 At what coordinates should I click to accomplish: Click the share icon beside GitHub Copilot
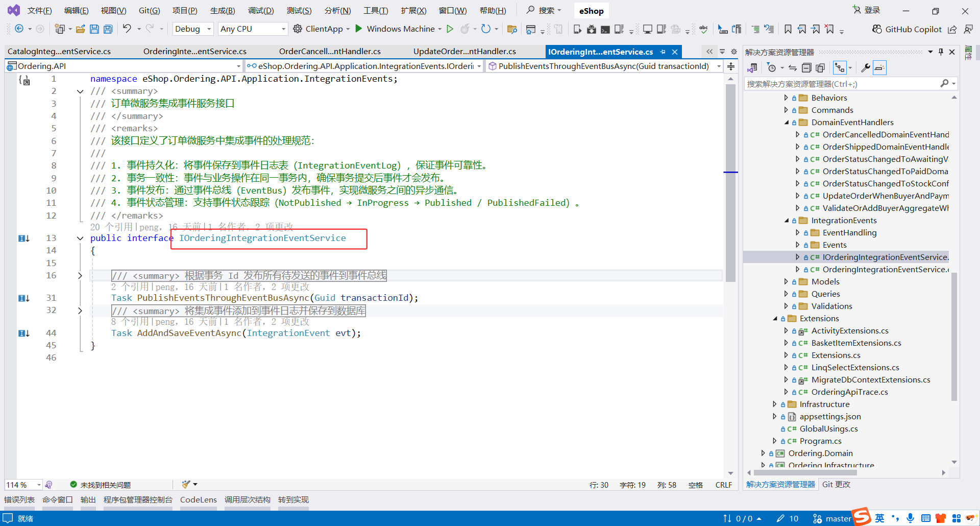click(x=952, y=29)
